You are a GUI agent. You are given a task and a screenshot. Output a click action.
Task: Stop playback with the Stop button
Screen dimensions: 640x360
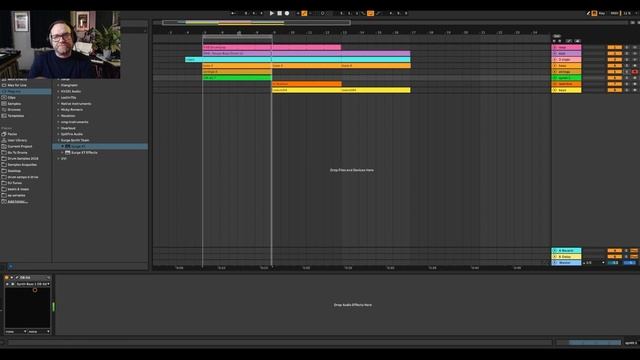[x=280, y=13]
